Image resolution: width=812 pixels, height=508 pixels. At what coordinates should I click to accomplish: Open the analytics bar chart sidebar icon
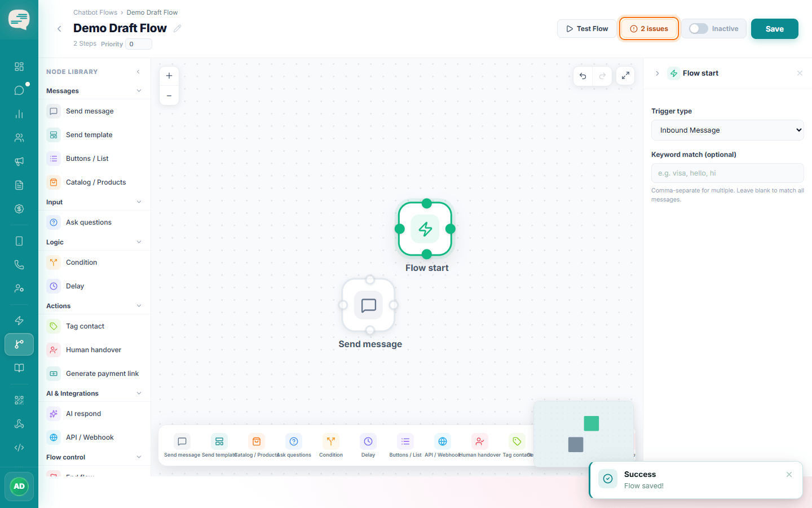tap(19, 114)
